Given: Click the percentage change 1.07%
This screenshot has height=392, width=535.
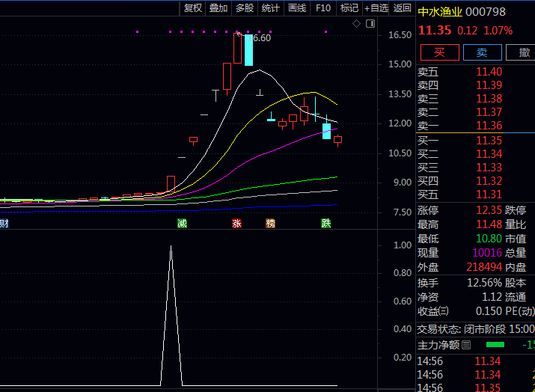Looking at the screenshot, I should pos(498,31).
